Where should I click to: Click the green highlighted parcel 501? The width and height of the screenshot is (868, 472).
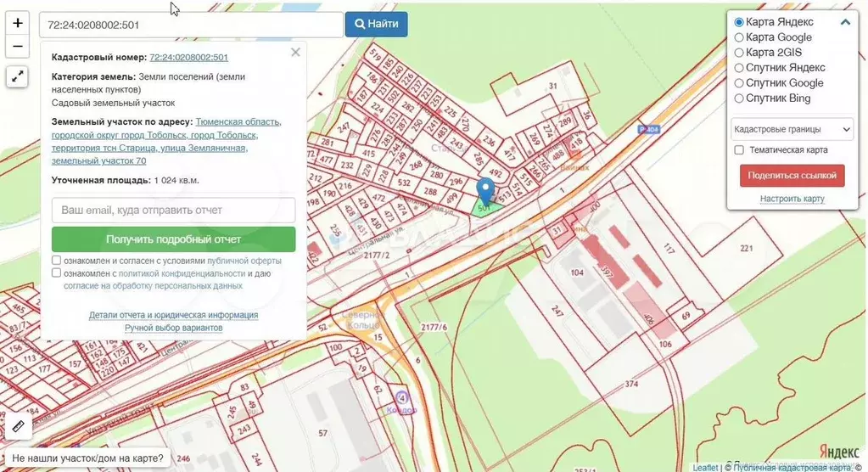point(485,210)
